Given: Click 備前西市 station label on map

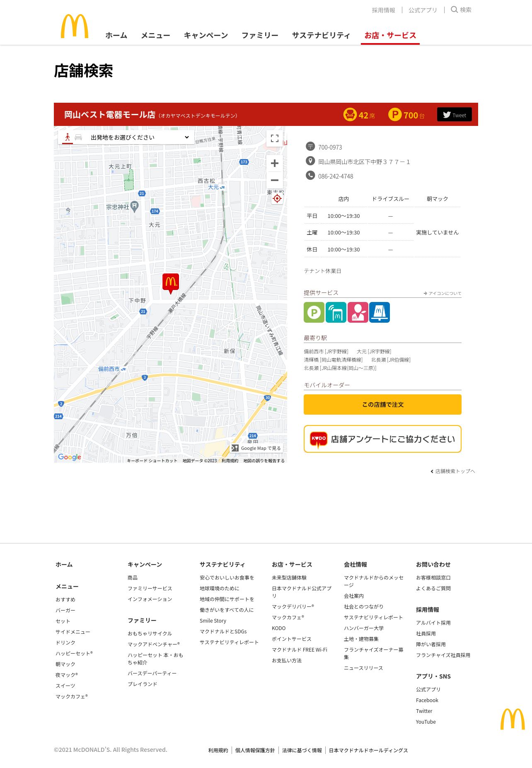Looking at the screenshot, I should 112,369.
